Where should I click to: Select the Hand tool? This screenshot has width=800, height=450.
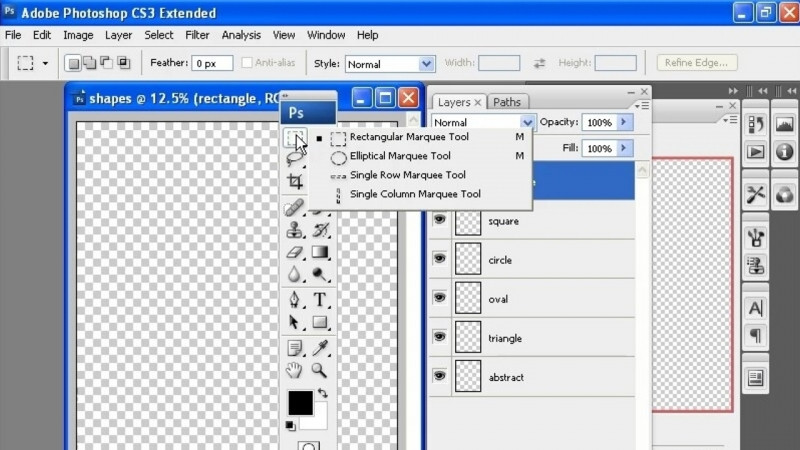(294, 370)
